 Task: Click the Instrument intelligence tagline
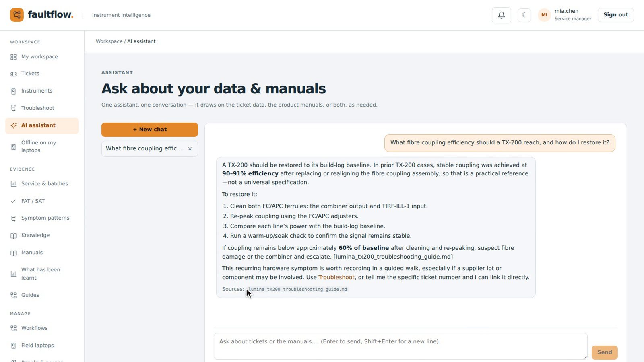pos(121,15)
